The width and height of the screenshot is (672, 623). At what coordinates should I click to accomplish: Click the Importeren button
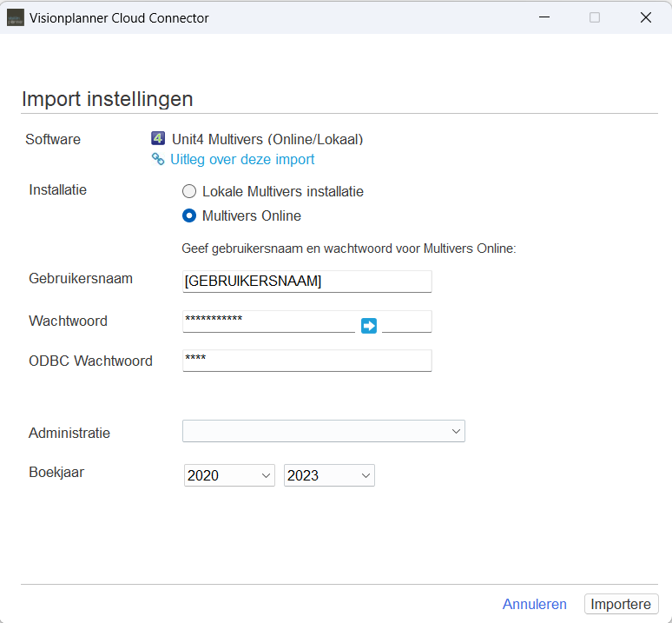(621, 604)
